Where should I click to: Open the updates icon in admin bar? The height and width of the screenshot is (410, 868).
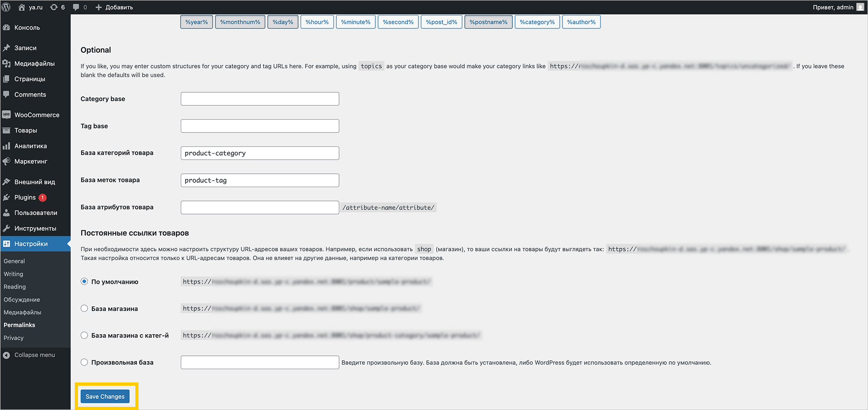coord(54,7)
